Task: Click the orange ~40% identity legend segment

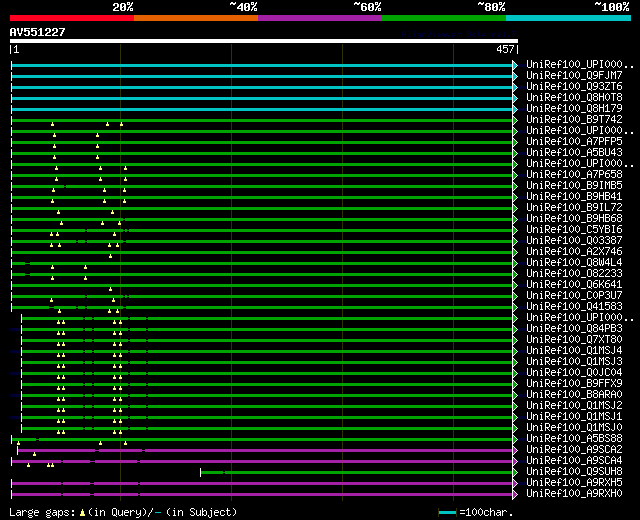Action: [x=195, y=17]
